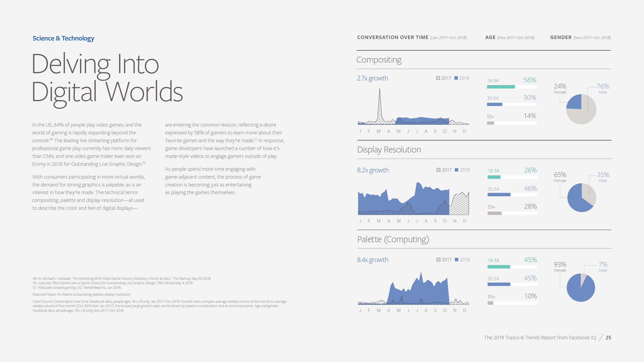This screenshot has height=362, width=644.
Task: Click the Palette 2017 hatched legend icon
Action: [x=438, y=260]
